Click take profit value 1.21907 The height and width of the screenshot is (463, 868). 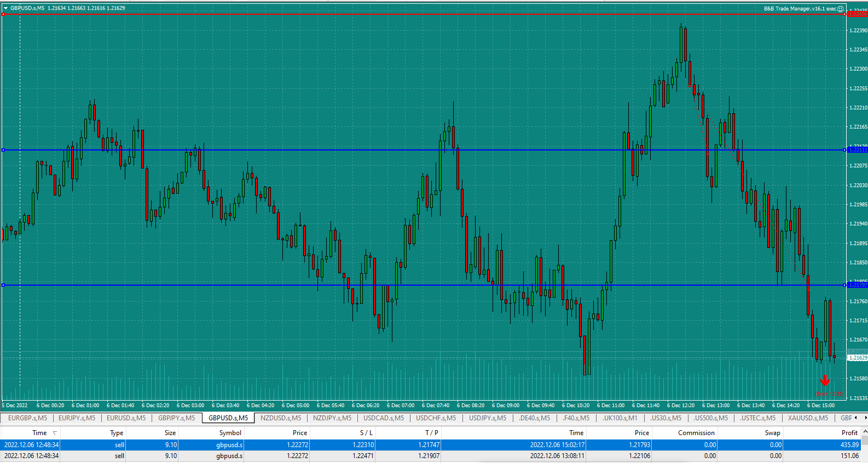pos(429,455)
